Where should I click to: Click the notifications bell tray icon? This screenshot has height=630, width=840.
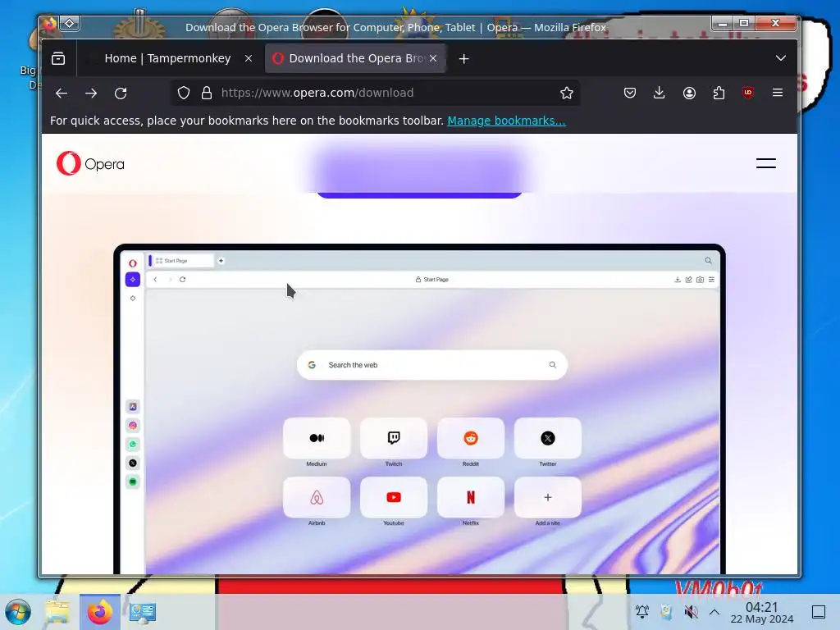pyautogui.click(x=641, y=611)
